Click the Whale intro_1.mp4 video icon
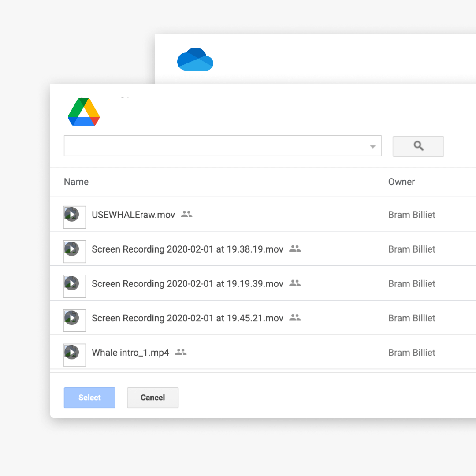Screen dimensions: 476x476 click(74, 355)
